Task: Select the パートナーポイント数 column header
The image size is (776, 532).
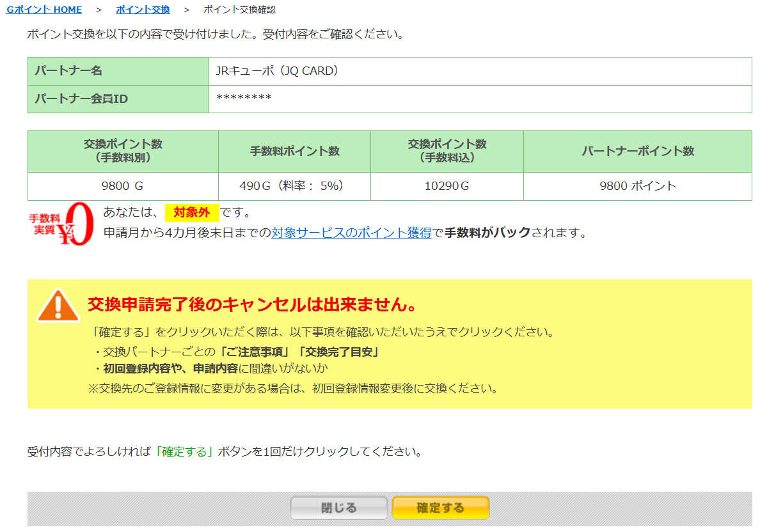Action: tap(637, 152)
